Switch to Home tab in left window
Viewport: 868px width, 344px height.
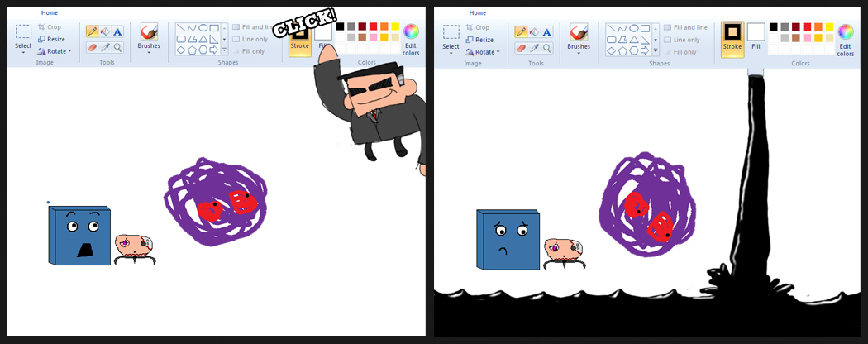[x=49, y=12]
